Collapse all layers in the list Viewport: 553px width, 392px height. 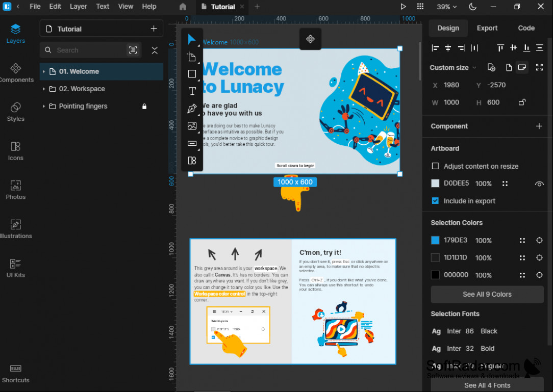click(155, 50)
